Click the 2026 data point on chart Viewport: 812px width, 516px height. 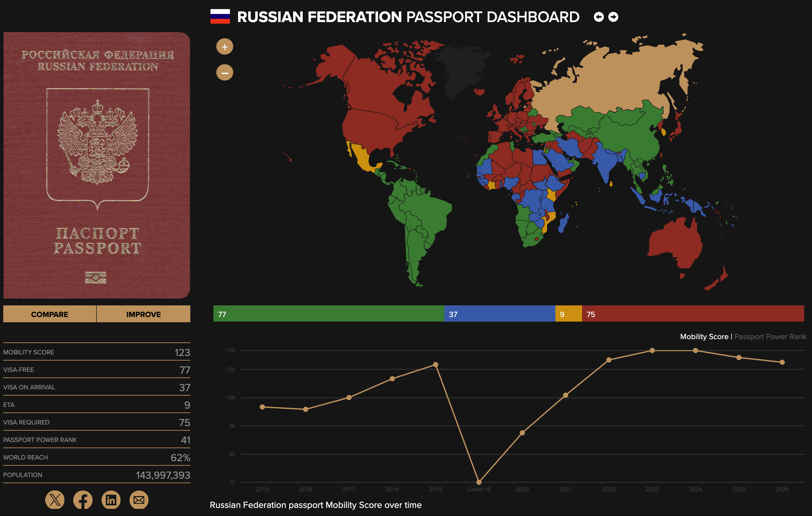pyautogui.click(x=782, y=362)
